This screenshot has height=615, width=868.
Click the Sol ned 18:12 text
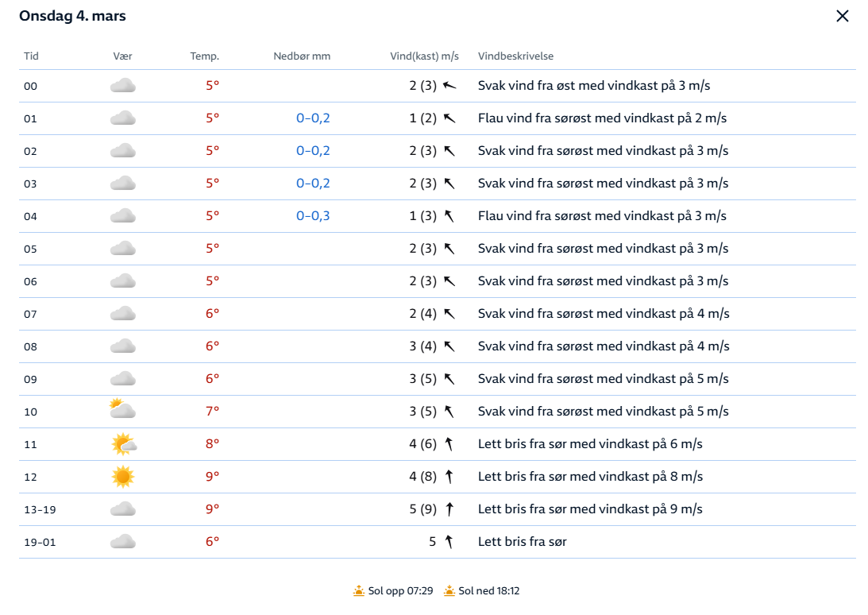(489, 590)
